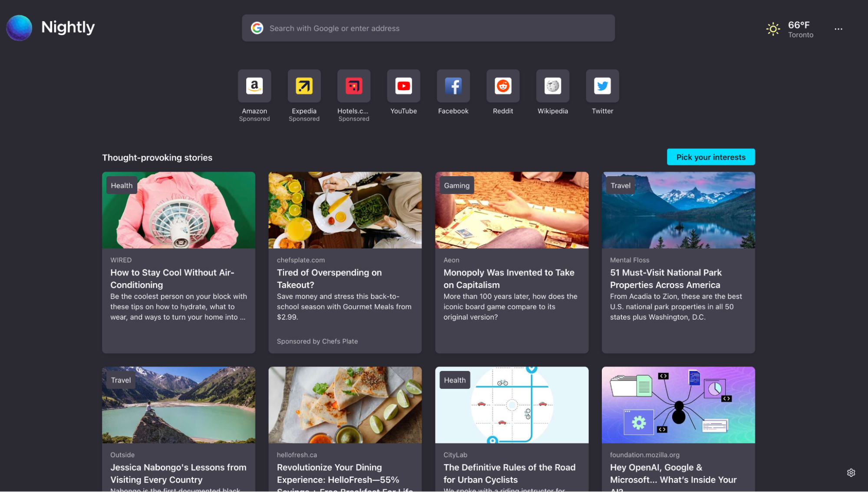Open the mountain lake national park thumbnail
The height and width of the screenshot is (492, 868).
click(678, 210)
